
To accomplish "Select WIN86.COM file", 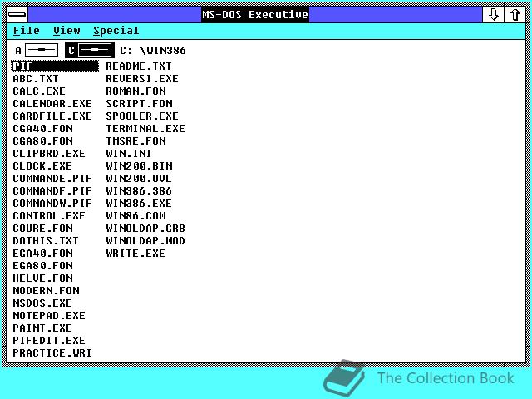I will pos(135,216).
